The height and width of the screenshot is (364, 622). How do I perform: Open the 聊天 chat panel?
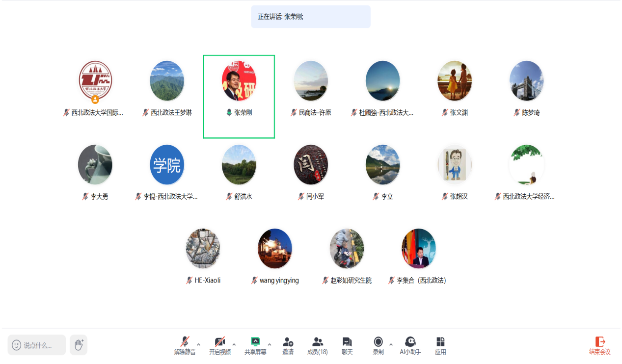[x=347, y=342]
